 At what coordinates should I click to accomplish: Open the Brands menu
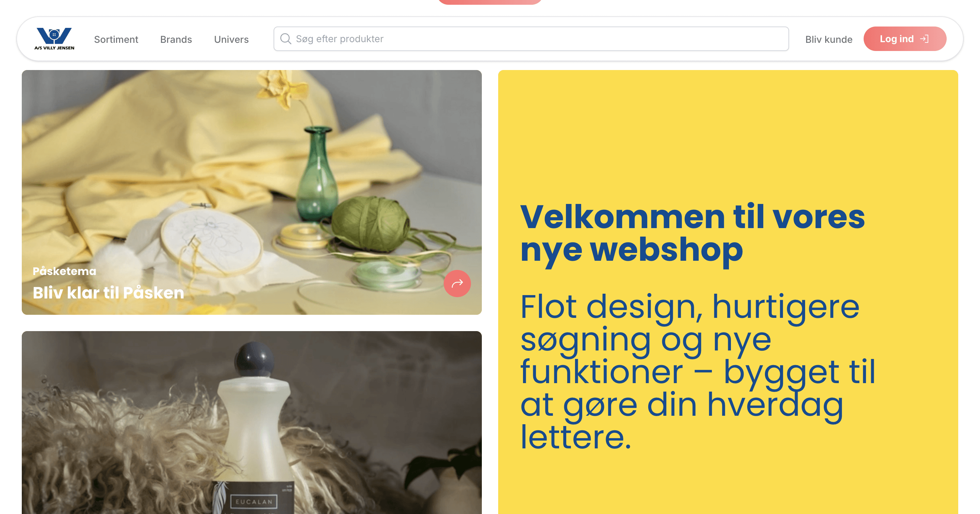tap(176, 39)
